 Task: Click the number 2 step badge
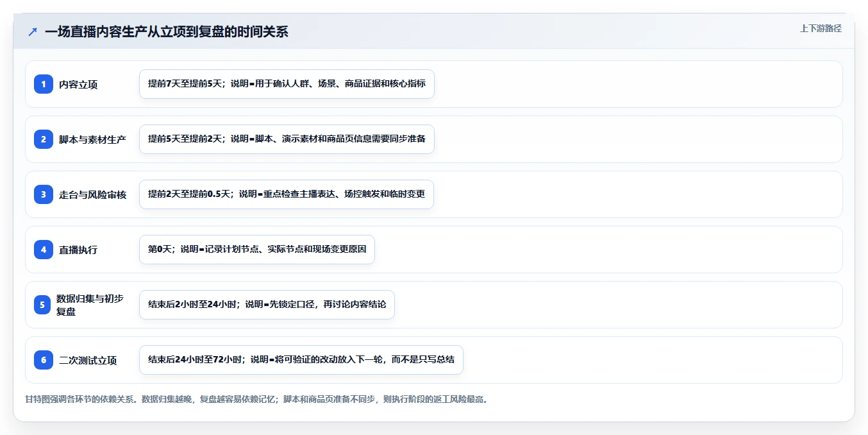[x=44, y=139]
